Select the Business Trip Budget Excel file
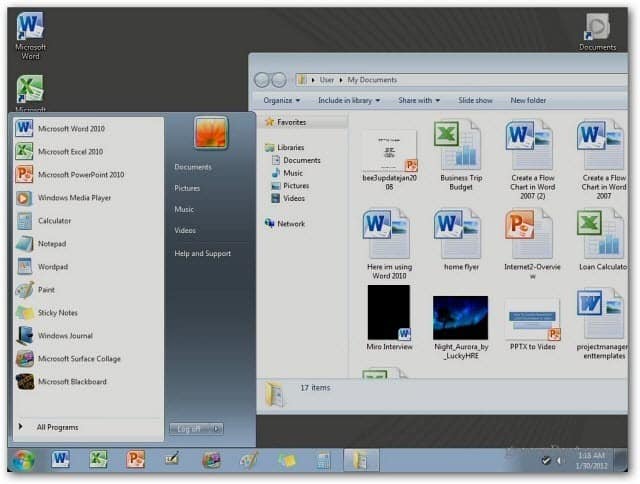 461,155
